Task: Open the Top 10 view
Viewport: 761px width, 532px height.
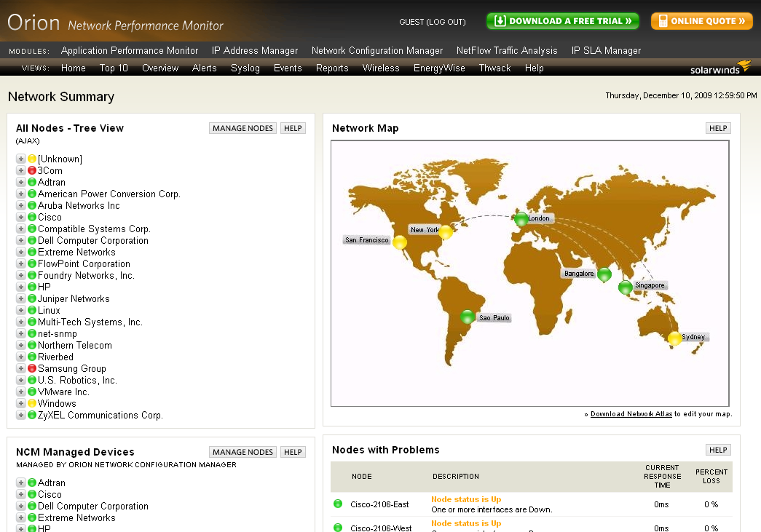Action: [114, 68]
